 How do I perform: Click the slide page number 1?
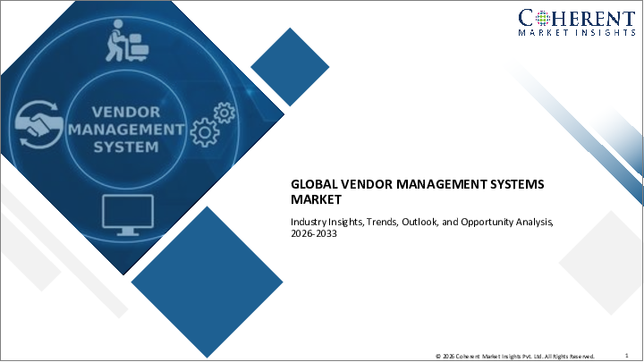pyautogui.click(x=629, y=354)
